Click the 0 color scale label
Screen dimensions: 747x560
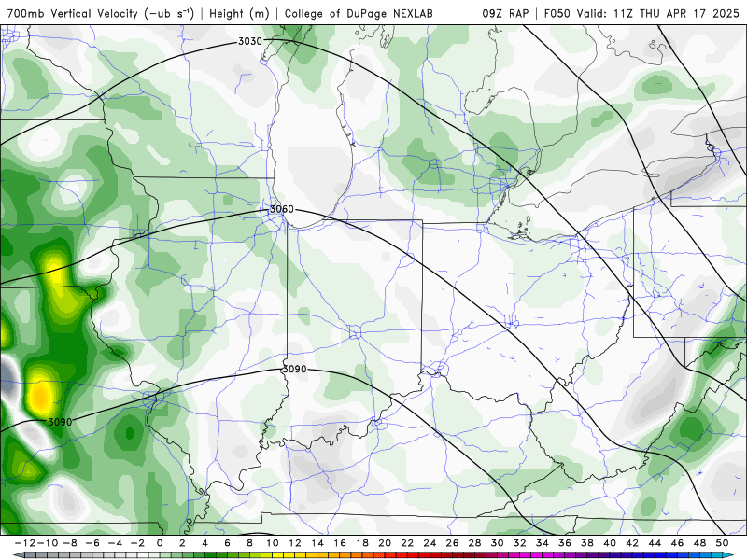160,543
